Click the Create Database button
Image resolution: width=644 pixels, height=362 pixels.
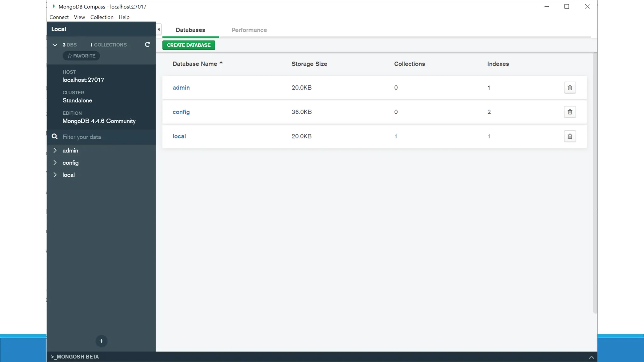click(x=189, y=45)
